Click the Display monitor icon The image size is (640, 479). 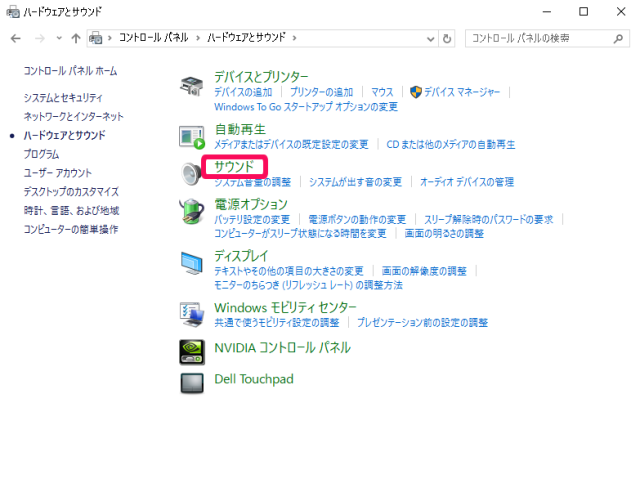click(x=191, y=264)
